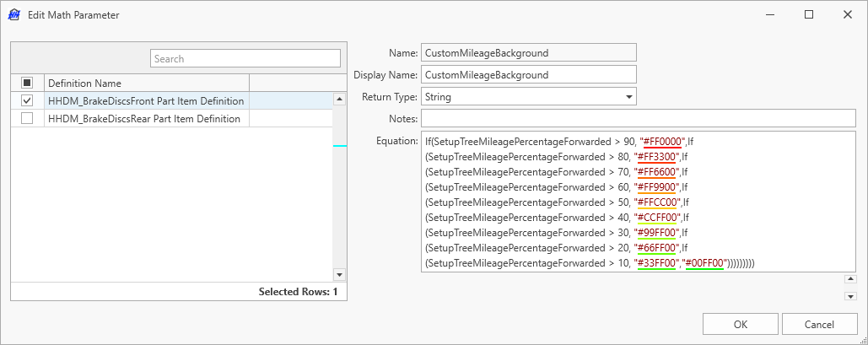Click OK to save the parameter

(740, 324)
